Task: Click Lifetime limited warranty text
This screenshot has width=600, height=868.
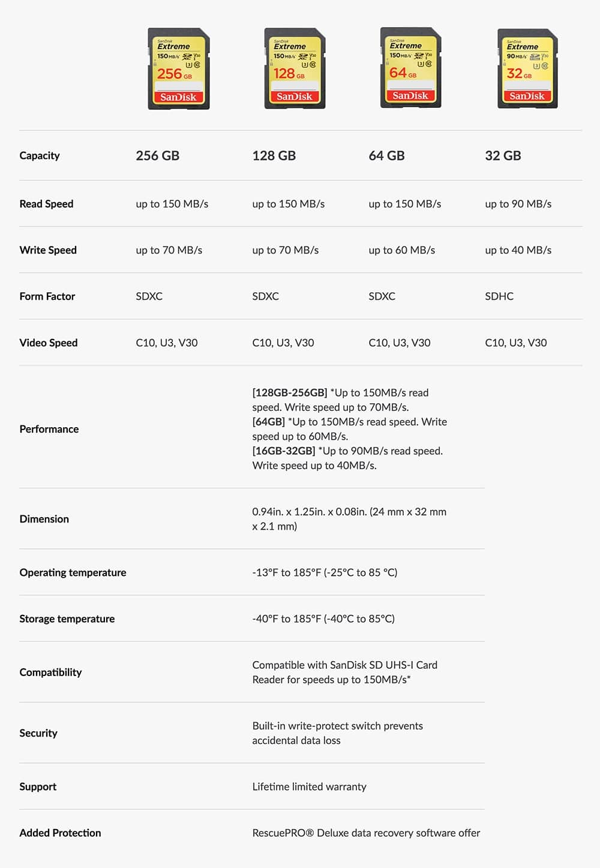Action: point(309,786)
